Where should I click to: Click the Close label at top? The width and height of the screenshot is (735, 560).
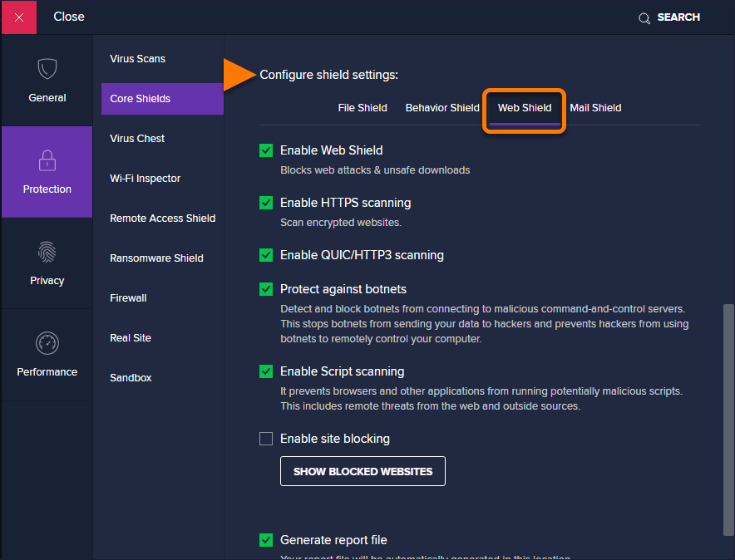pos(69,17)
